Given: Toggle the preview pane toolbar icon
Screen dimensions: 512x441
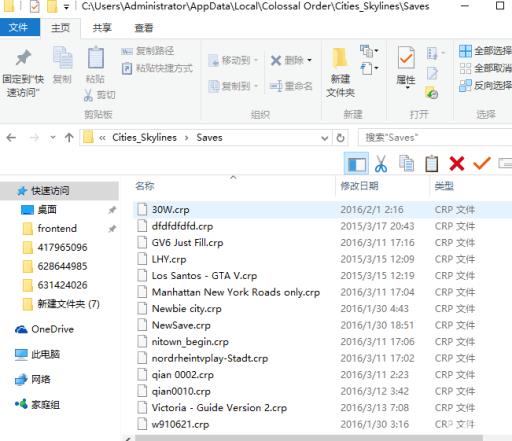Looking at the screenshot, I should coord(356,164).
